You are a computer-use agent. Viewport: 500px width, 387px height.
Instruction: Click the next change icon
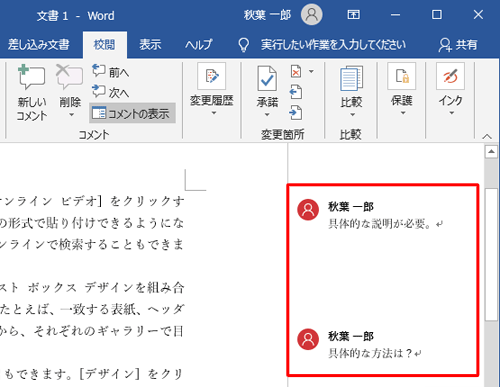296,113
